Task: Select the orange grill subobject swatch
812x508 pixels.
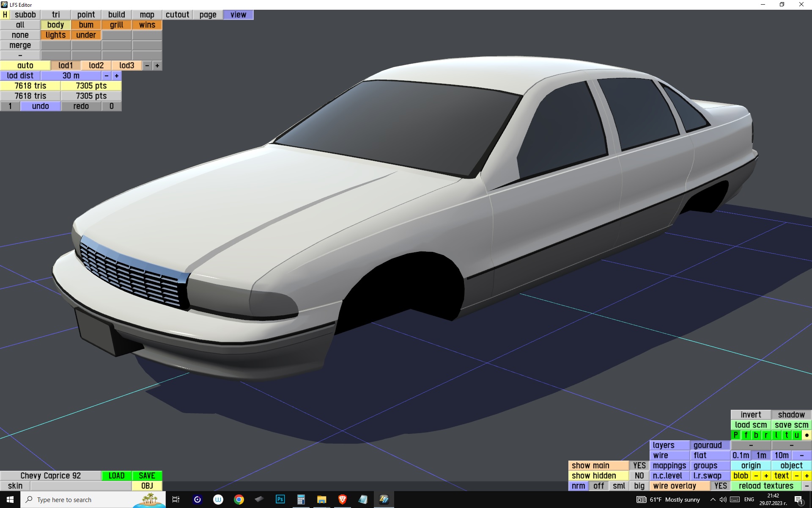Action: click(x=116, y=25)
